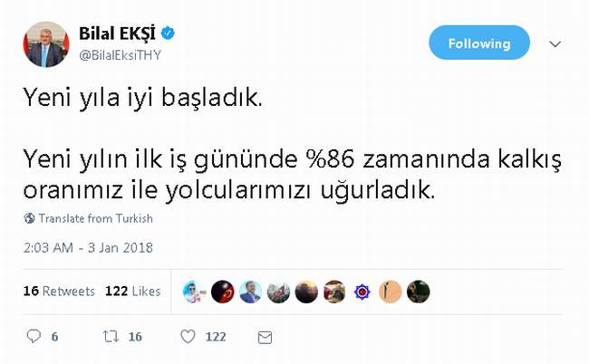Open liker avatar with Turkish flag on black
The height and width of the screenshot is (364, 589).
[x=222, y=292]
